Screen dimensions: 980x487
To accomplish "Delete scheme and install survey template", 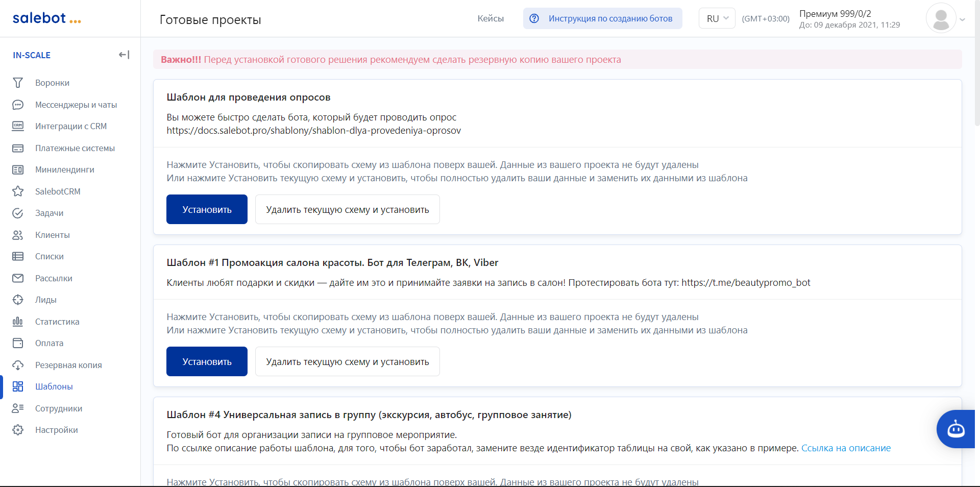I will pyautogui.click(x=347, y=209).
